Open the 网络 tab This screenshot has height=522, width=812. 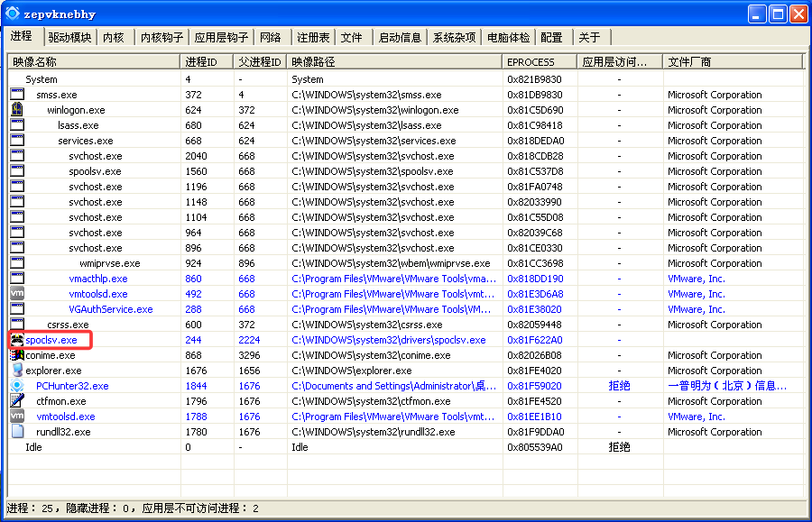tap(270, 37)
